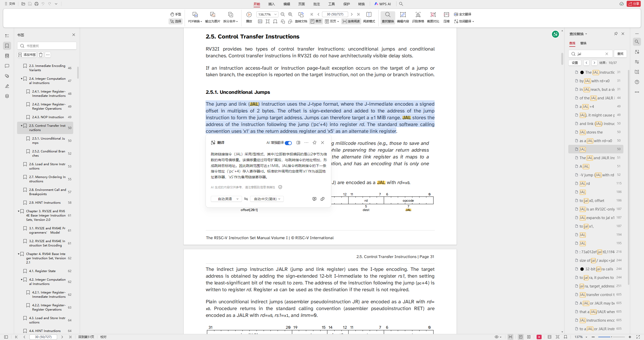Screen dimensions: 644x340
Task: Click the compress PDF icon
Action: [x=447, y=15]
